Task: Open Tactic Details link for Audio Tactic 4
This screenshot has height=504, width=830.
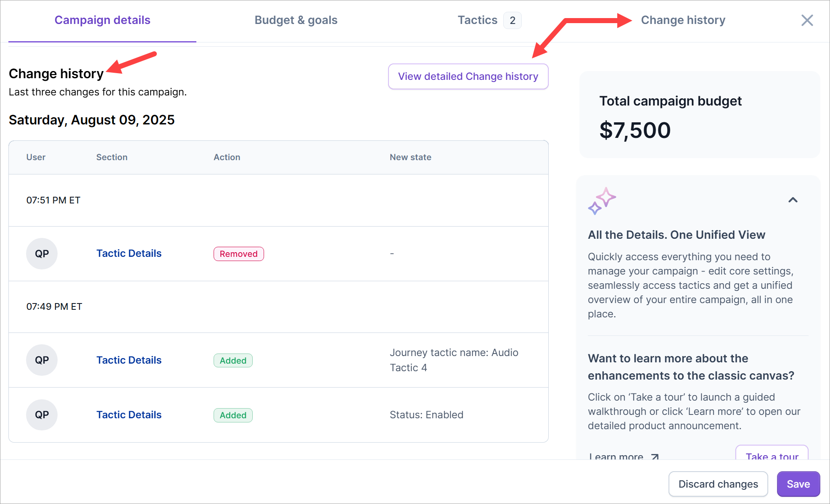Action: pyautogui.click(x=129, y=360)
